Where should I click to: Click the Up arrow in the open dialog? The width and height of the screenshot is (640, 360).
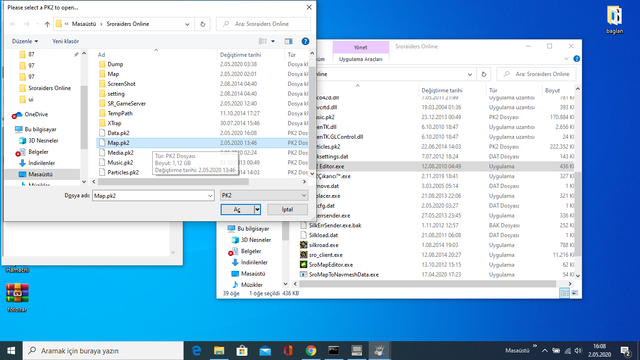click(47, 24)
